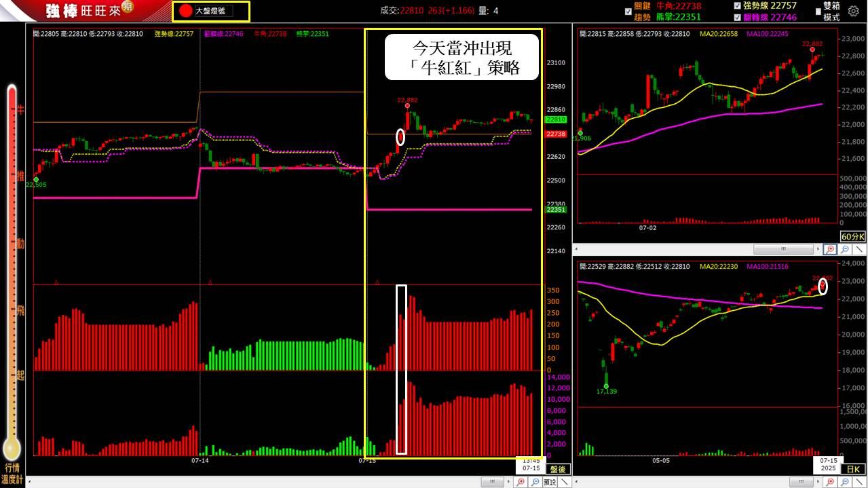Zoom in on the 60分K chart
This screenshot has height=488, width=868.
pos(830,249)
